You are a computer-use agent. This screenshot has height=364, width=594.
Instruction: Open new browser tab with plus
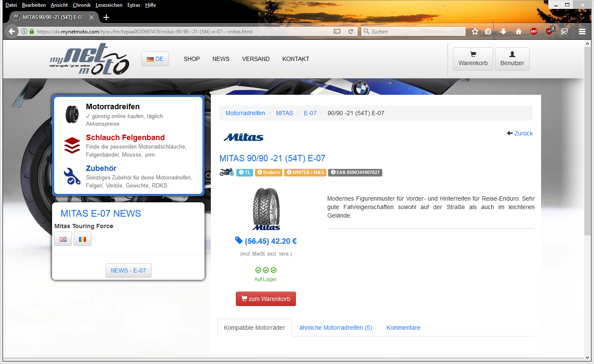click(106, 17)
